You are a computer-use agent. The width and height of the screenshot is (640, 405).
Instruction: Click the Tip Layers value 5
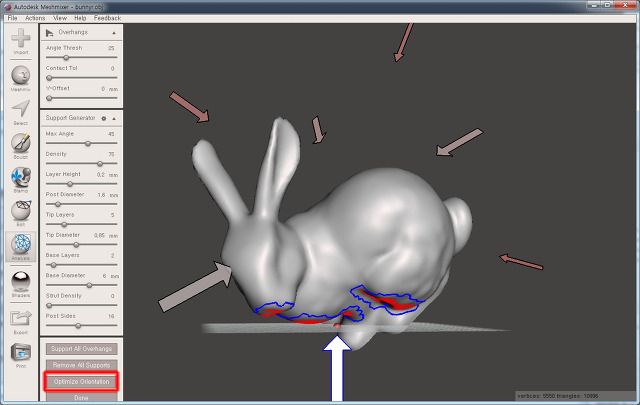[112, 215]
